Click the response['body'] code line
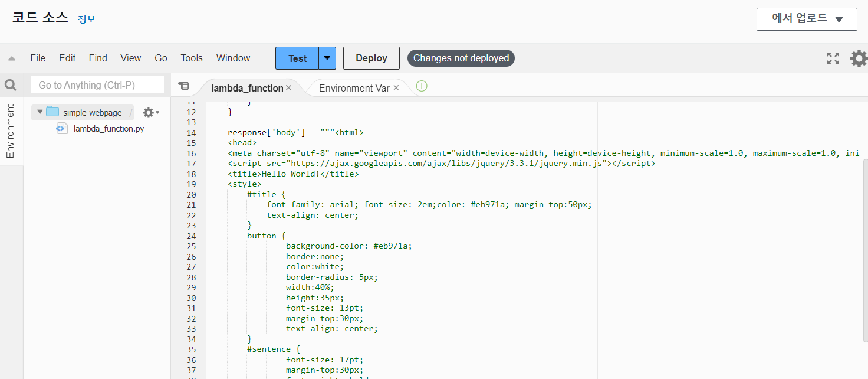 point(295,133)
